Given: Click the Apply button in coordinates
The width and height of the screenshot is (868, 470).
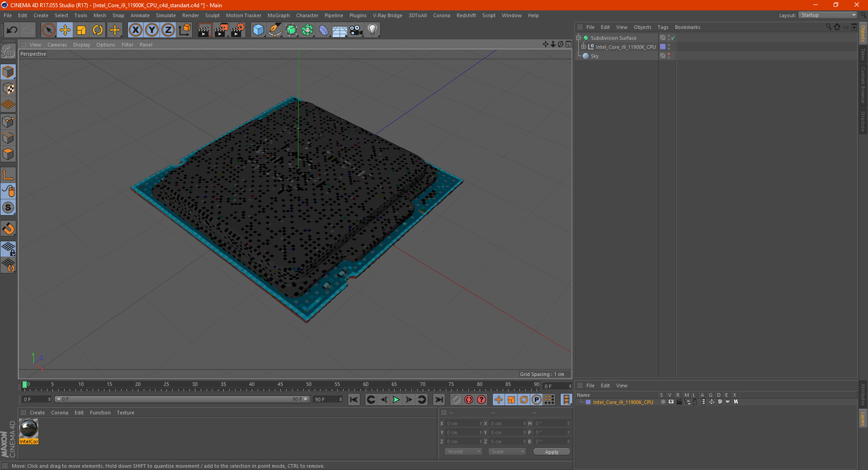Looking at the screenshot, I should pyautogui.click(x=552, y=451).
